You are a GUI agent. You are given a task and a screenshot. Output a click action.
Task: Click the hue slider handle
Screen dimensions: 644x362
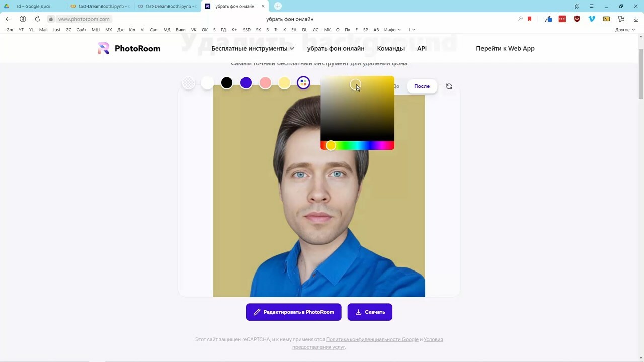[x=331, y=146]
